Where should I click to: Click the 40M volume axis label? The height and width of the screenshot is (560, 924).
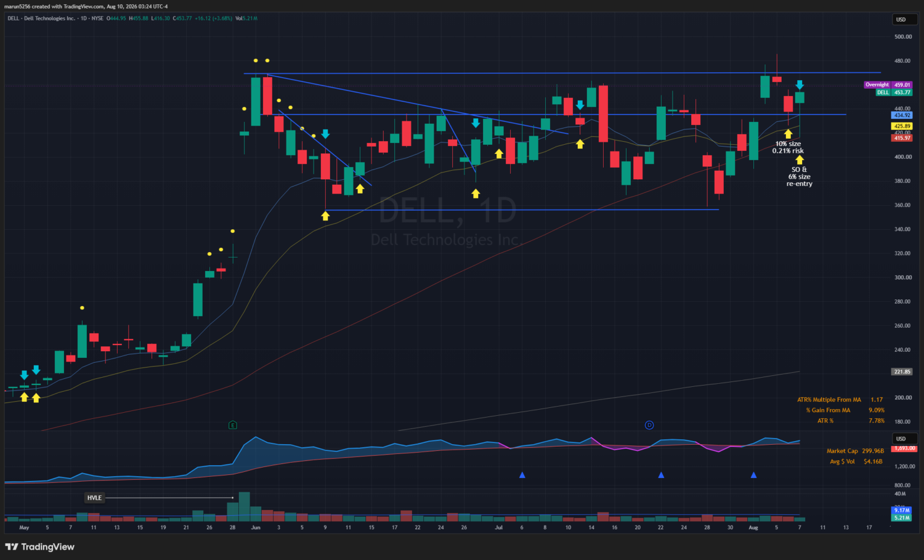pyautogui.click(x=900, y=494)
